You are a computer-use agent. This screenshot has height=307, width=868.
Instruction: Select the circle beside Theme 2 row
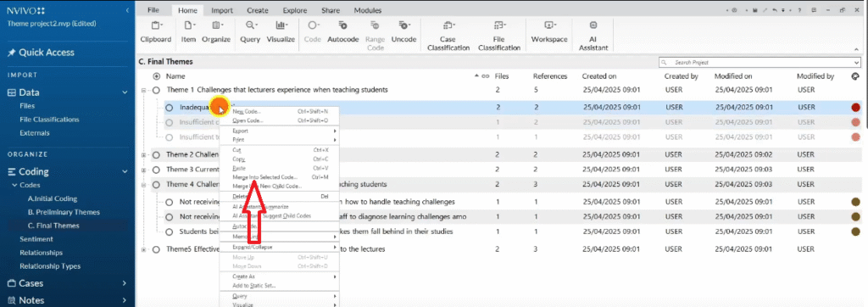156,156
